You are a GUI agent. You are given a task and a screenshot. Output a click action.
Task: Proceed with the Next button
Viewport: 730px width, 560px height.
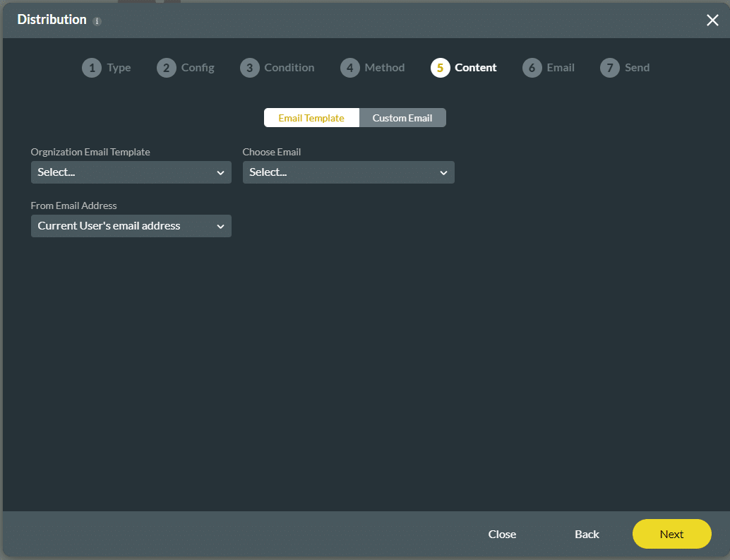[x=671, y=534]
